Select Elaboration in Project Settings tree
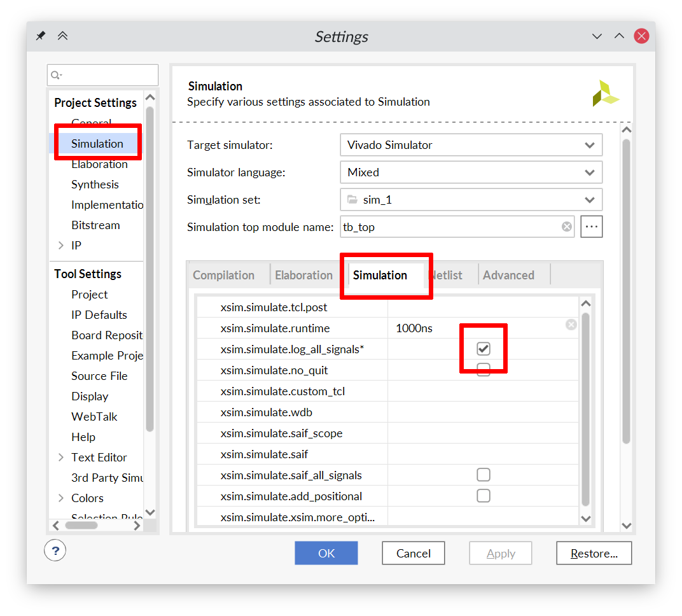This screenshot has width=682, height=616. click(x=100, y=164)
